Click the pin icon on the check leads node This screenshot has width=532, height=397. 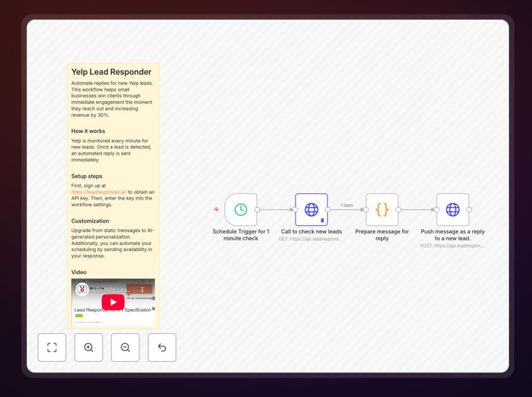click(322, 221)
